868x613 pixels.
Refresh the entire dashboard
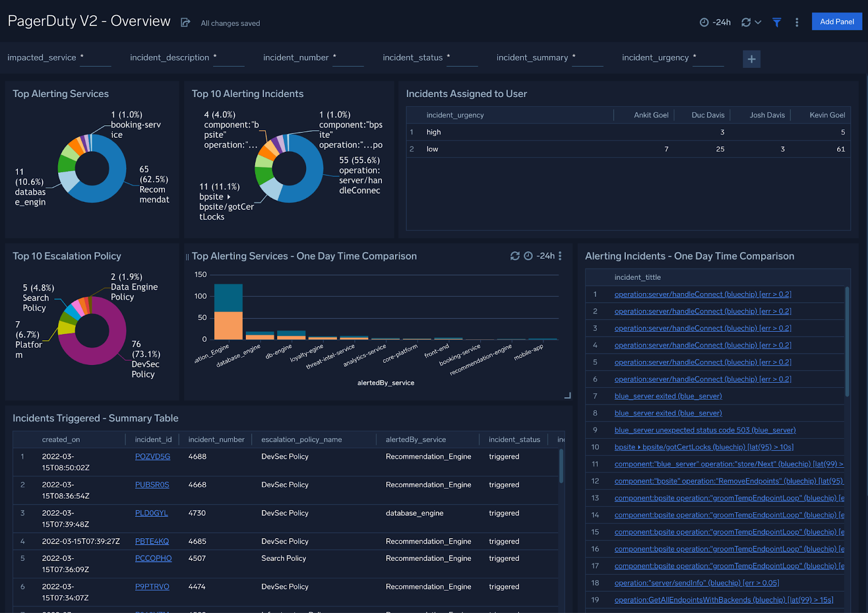745,22
